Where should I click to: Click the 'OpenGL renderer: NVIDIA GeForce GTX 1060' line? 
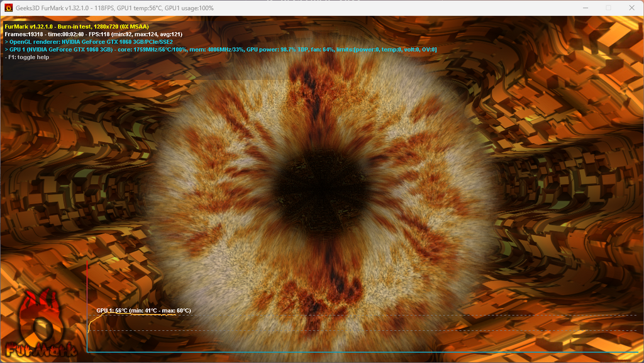pos(89,42)
